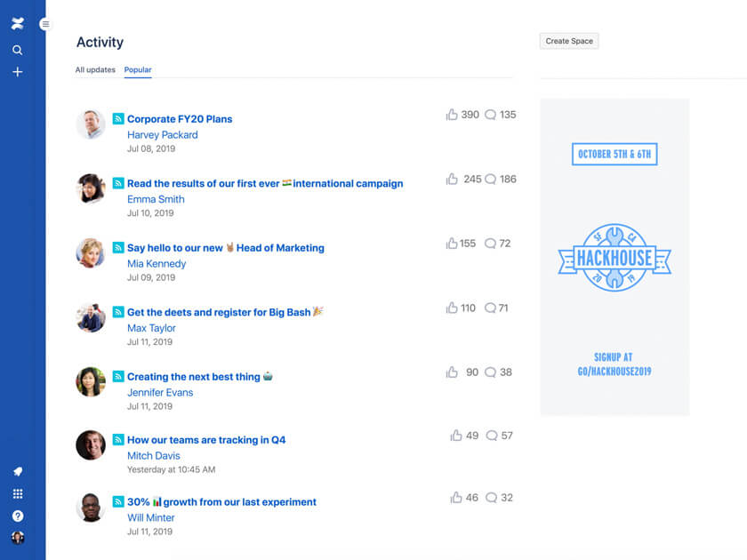Click thumbs up on Head of Marketing post

click(x=452, y=244)
